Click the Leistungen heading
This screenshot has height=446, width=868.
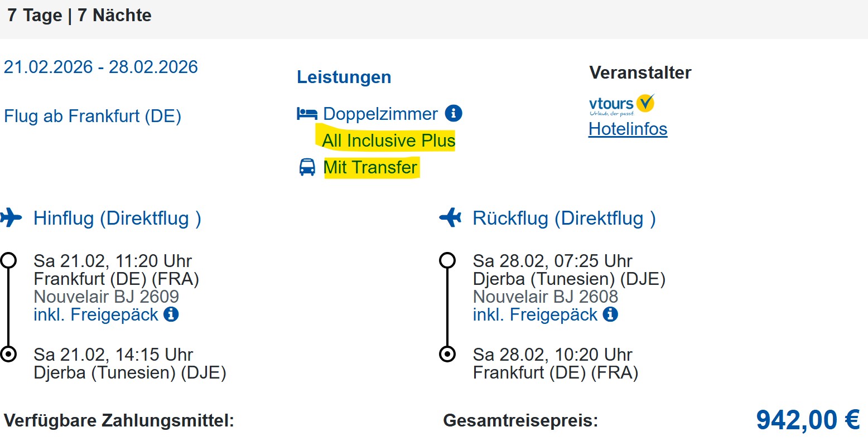[344, 77]
